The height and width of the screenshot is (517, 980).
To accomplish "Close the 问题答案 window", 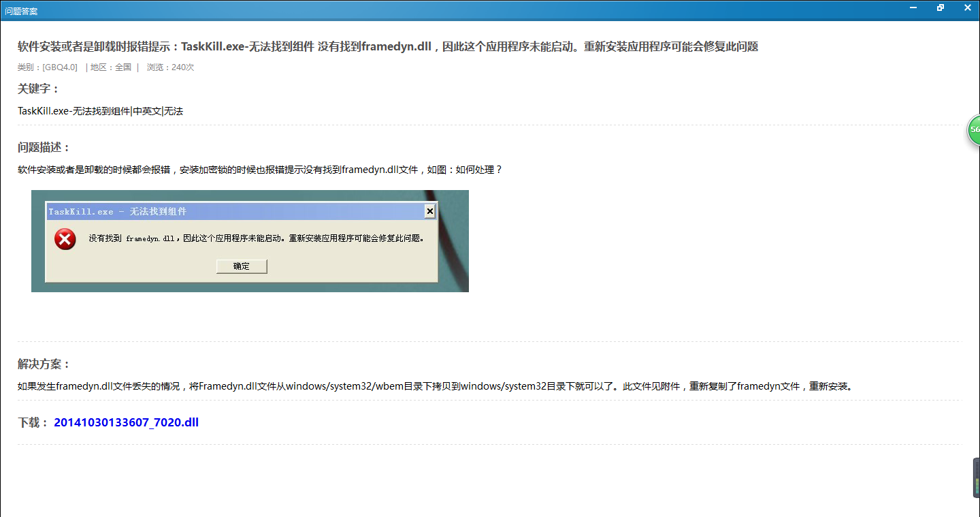I will 967,7.
